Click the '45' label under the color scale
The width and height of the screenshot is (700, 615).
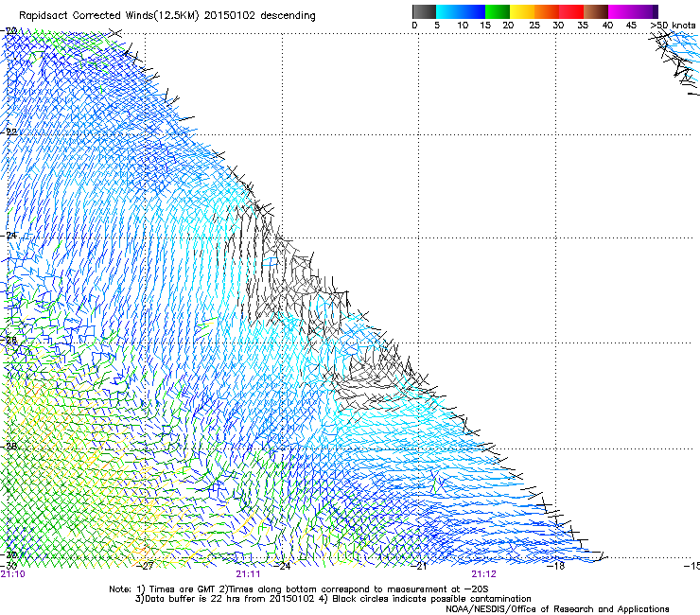(631, 26)
